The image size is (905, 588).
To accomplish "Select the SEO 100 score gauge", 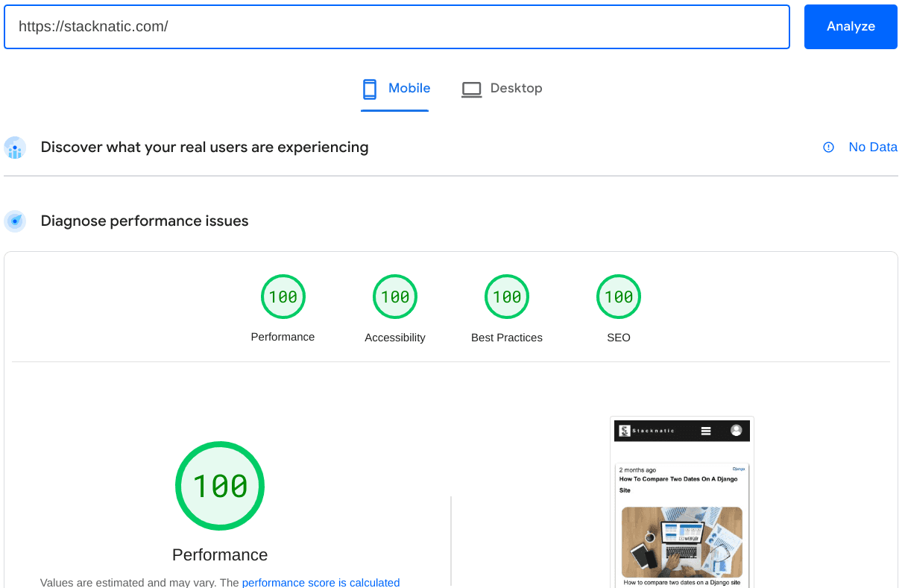I will pyautogui.click(x=618, y=296).
